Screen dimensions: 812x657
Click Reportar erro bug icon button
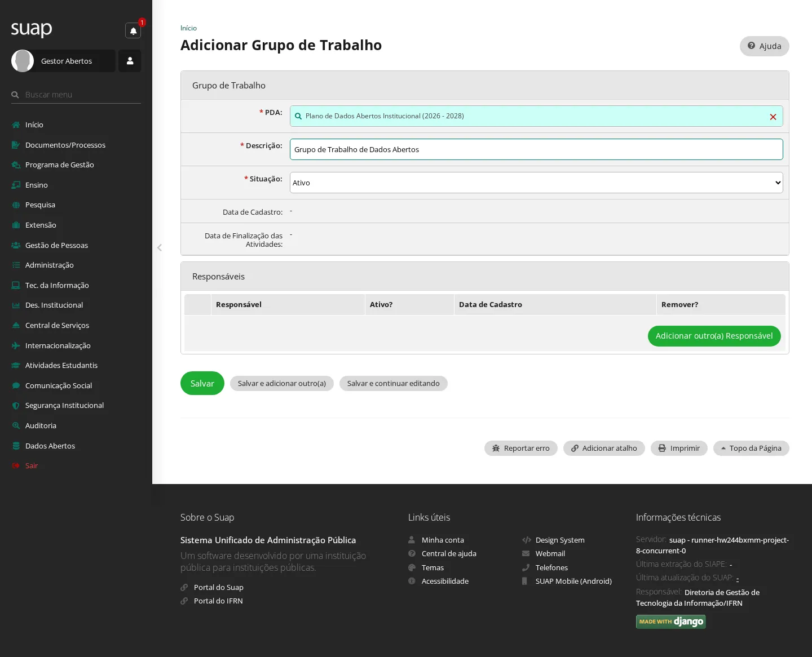pos(520,448)
